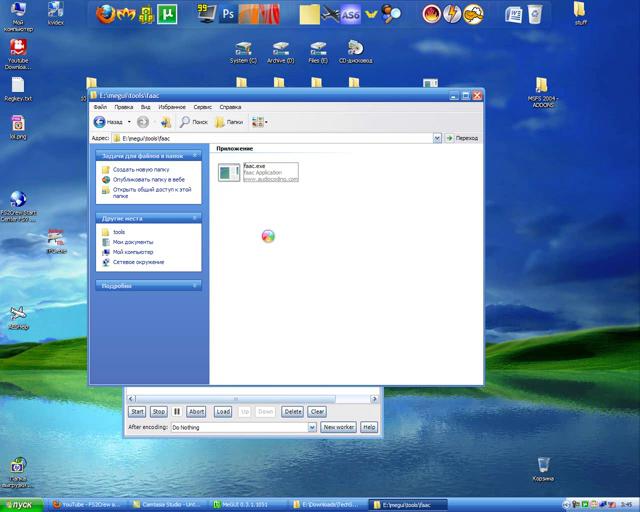Viewport: 640px width, 512px height.
Task: Click MeGUI horizontal scrollbar right arrow
Action: 374,398
